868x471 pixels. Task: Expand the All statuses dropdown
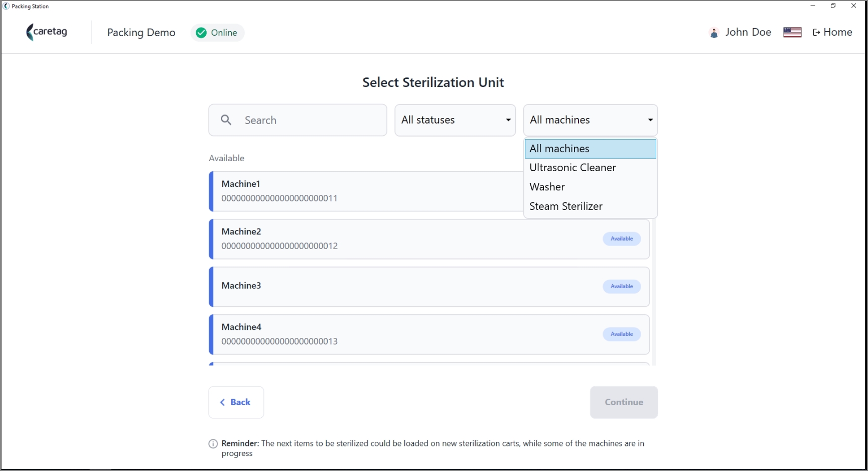click(455, 120)
